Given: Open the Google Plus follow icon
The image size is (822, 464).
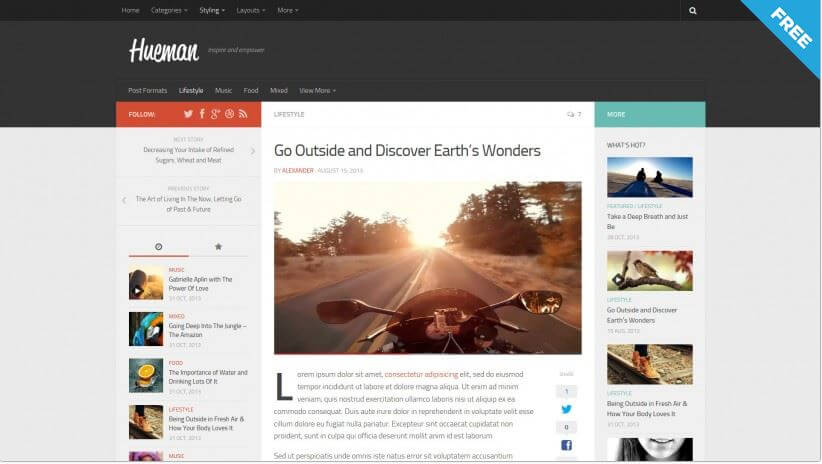Looking at the screenshot, I should pyautogui.click(x=215, y=114).
